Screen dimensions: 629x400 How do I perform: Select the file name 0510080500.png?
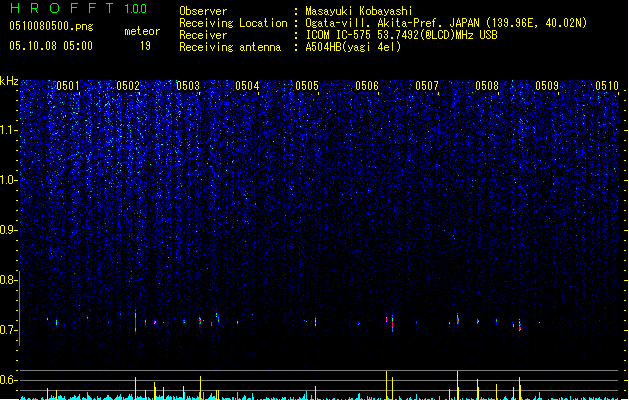51,26
